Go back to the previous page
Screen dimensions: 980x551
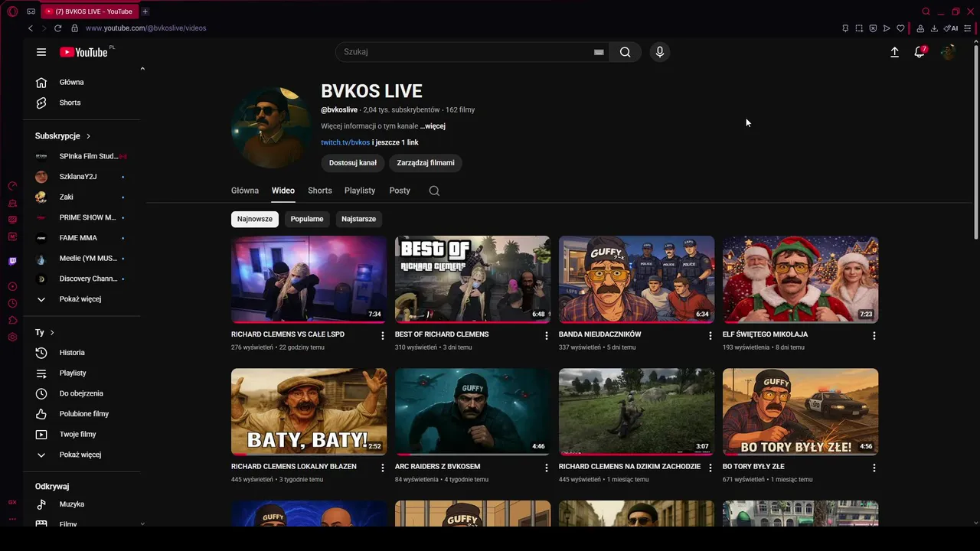tap(31, 28)
